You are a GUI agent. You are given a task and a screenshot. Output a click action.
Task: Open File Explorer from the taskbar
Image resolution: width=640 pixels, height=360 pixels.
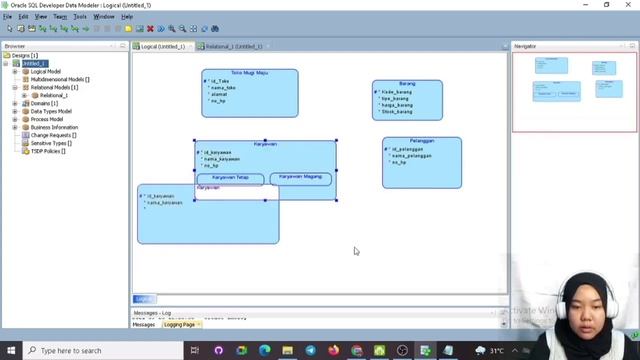(x=288, y=350)
